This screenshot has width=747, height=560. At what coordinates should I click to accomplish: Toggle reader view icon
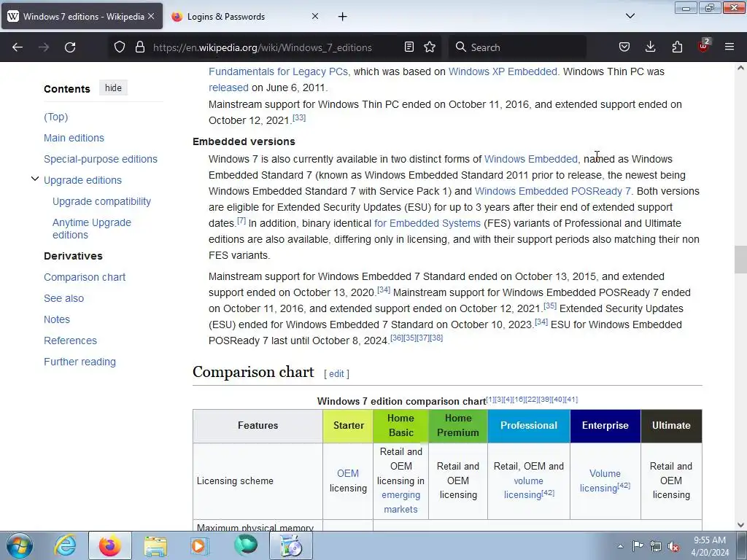point(409,47)
